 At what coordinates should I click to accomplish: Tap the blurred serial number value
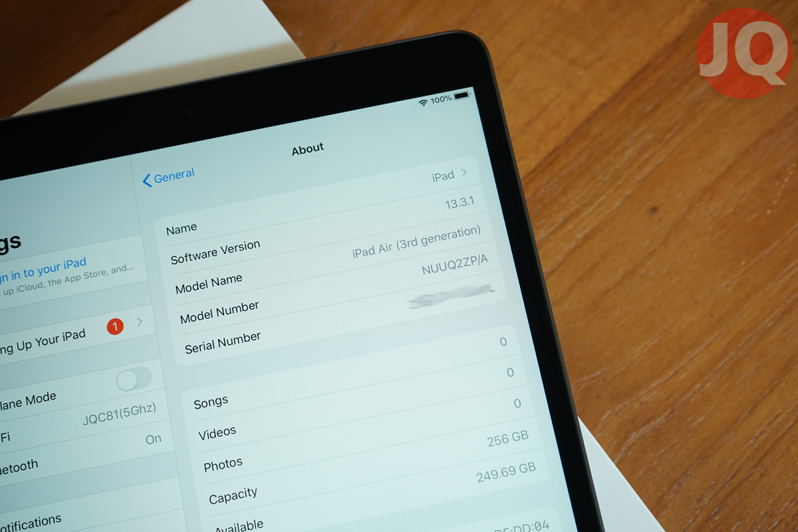point(452,296)
